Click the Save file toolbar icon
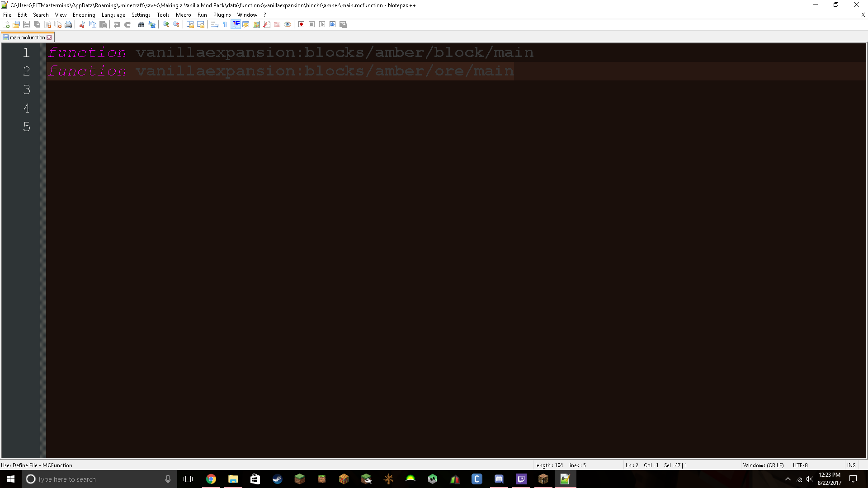868x488 pixels. (27, 24)
